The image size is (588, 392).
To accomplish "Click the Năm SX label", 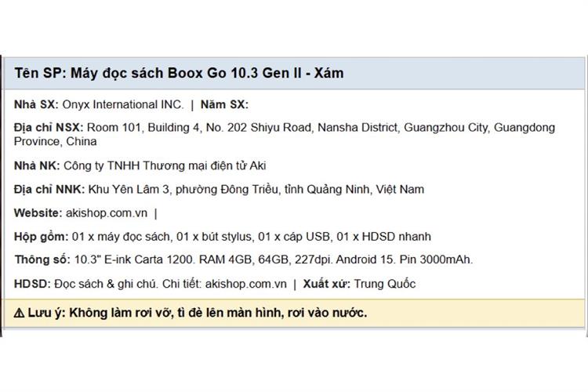I will [x=224, y=104].
